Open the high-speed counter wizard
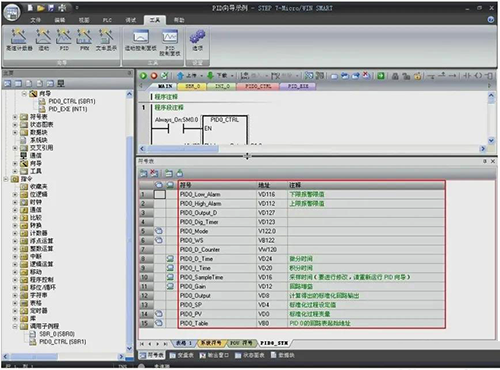The image size is (500, 370). tap(19, 40)
